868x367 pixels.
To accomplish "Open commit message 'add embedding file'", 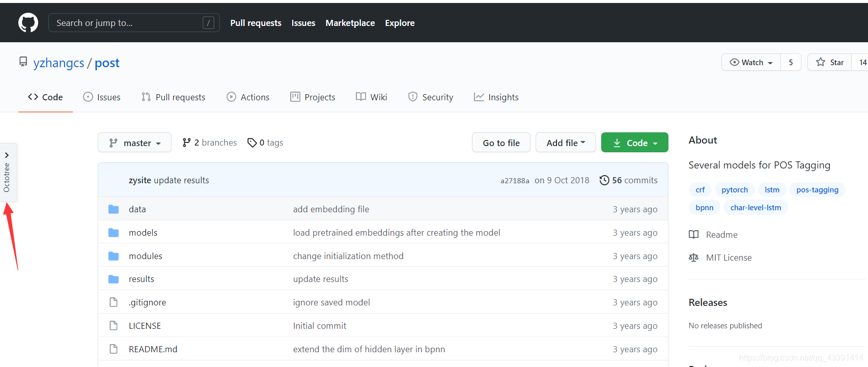I will coord(331,209).
